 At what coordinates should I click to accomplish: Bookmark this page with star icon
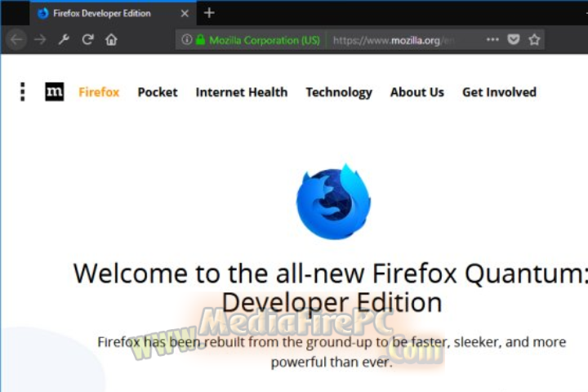pos(534,39)
